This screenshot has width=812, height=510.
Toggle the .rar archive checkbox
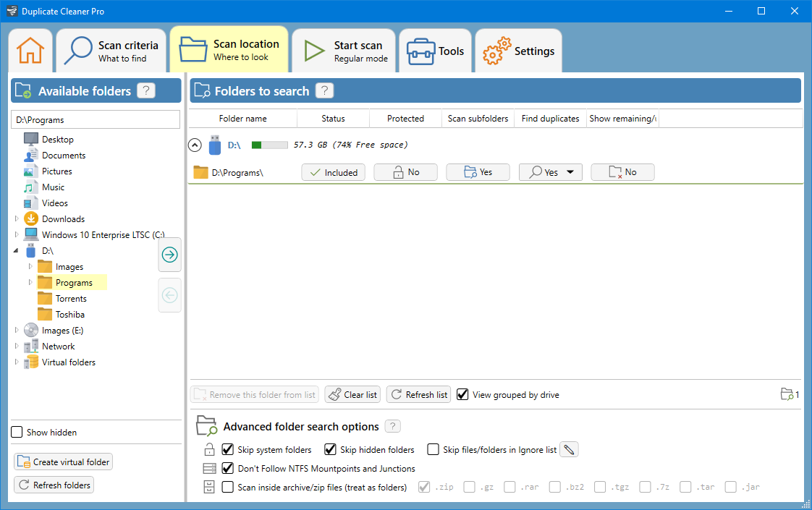[x=509, y=487]
